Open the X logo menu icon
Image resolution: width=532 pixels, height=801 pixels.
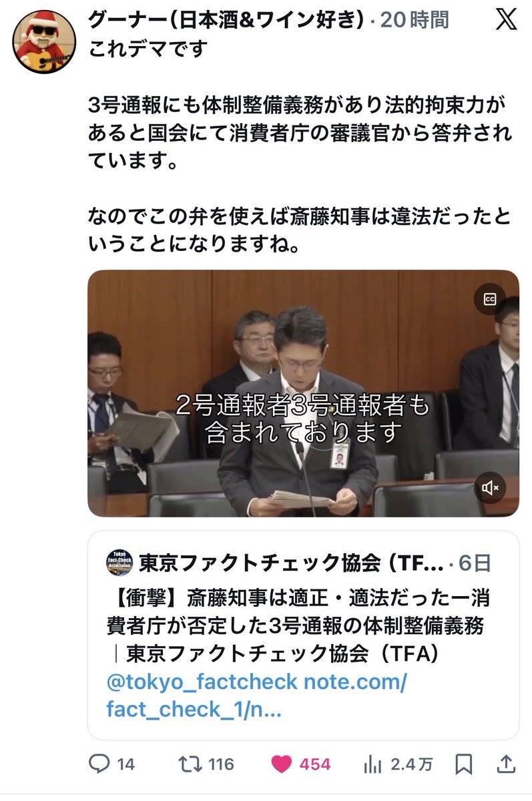507,21
